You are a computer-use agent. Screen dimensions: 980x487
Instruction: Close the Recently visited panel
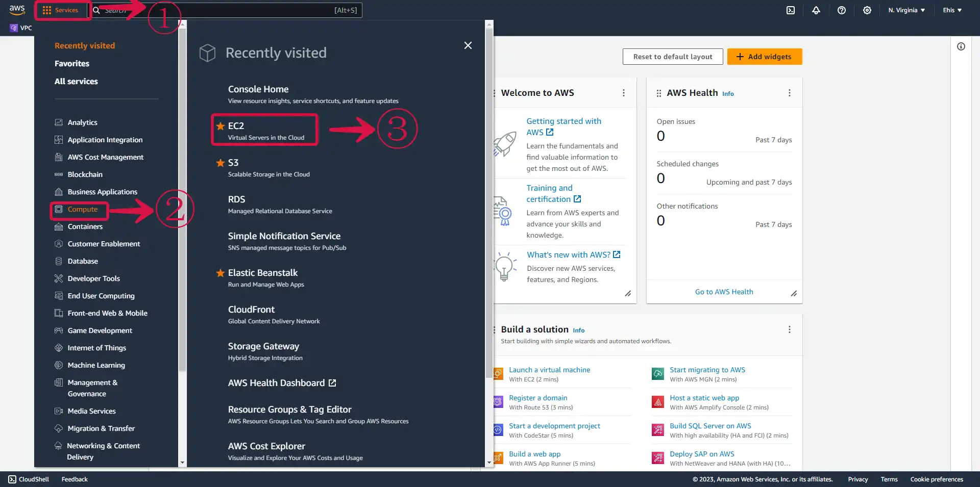click(468, 45)
